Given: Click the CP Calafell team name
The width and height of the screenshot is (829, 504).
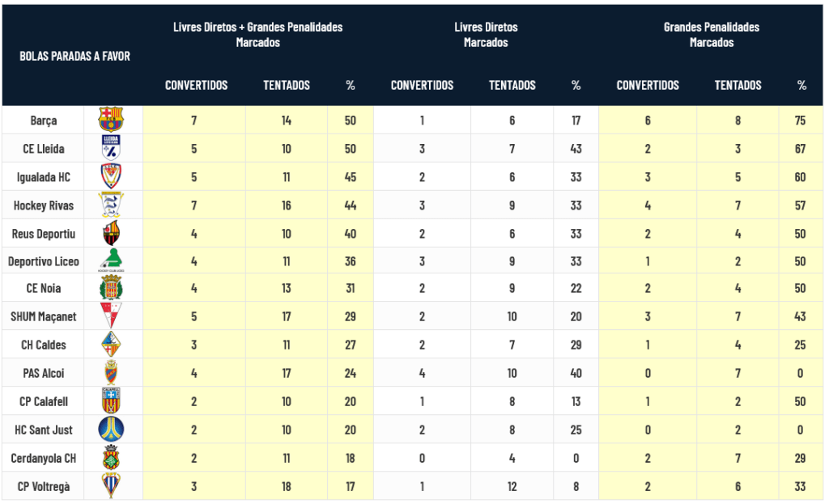Looking at the screenshot, I should pyautogui.click(x=44, y=401).
